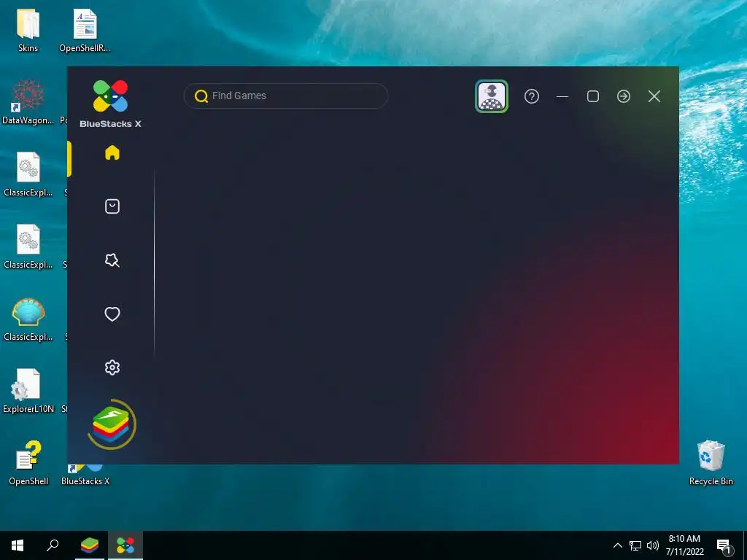Open the notification center icon
This screenshot has width=747, height=560.
724,547
